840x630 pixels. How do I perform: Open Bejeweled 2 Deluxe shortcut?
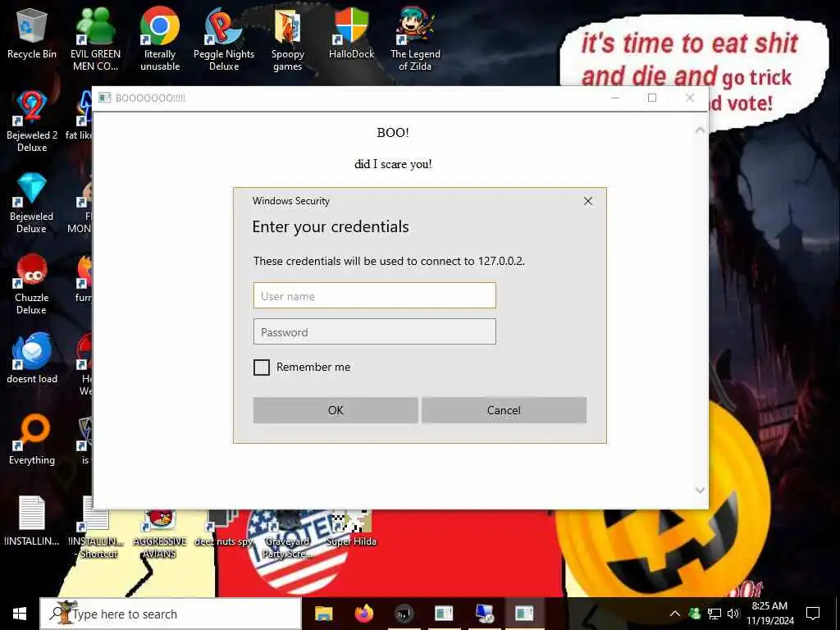tap(32, 121)
